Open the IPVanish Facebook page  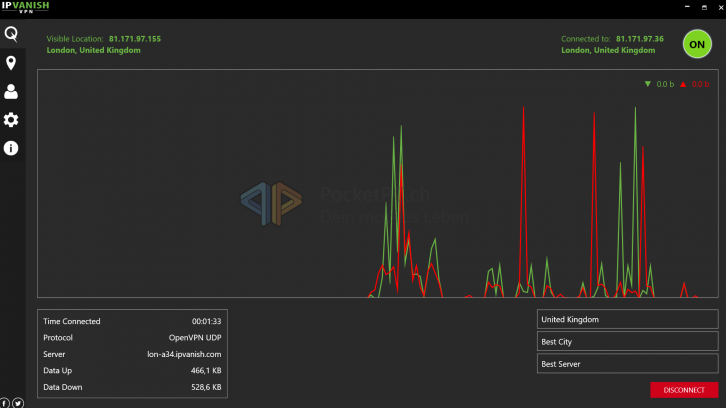click(5, 402)
